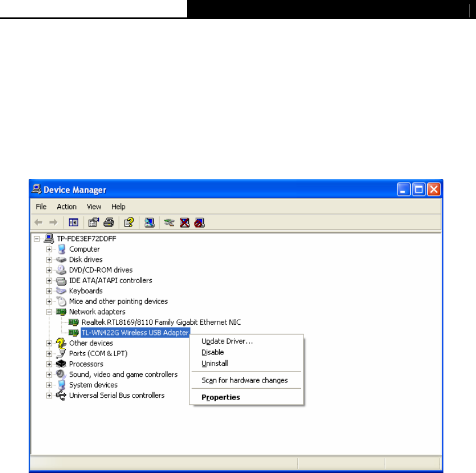476x473 pixels.
Task: Close the Device Manager window
Action: click(434, 190)
